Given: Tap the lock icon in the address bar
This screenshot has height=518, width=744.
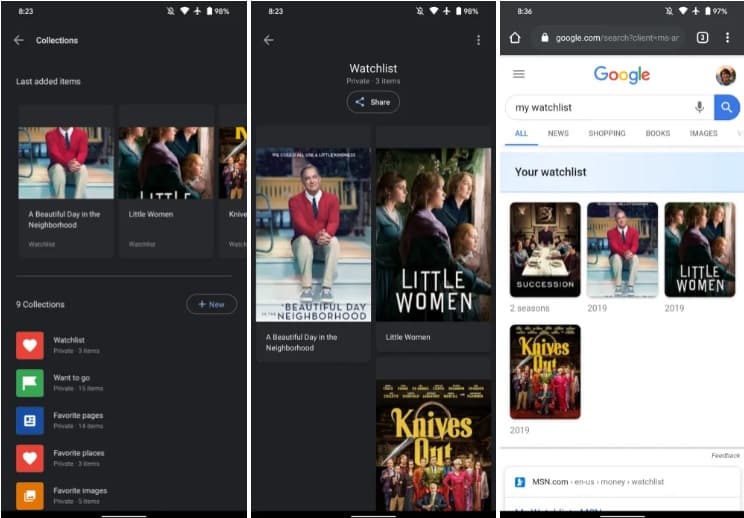Looking at the screenshot, I should click(x=545, y=37).
